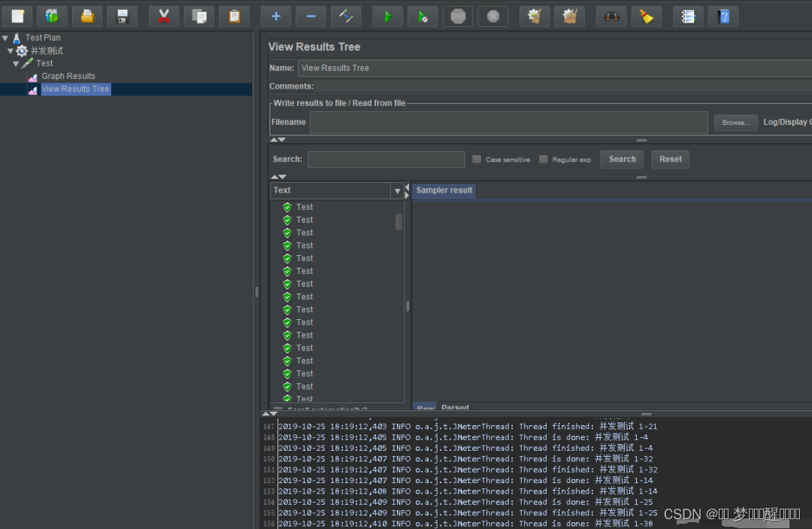Open search with binoculars icon
This screenshot has width=812, height=529.
point(611,17)
